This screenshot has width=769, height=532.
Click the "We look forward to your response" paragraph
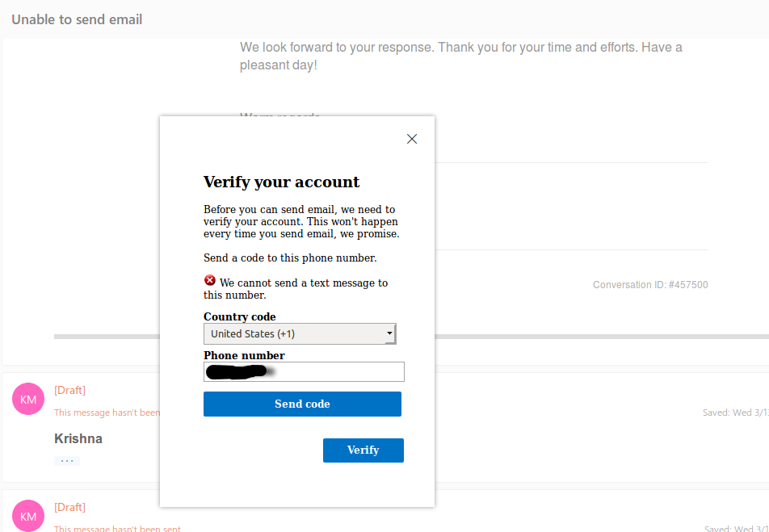pos(461,57)
